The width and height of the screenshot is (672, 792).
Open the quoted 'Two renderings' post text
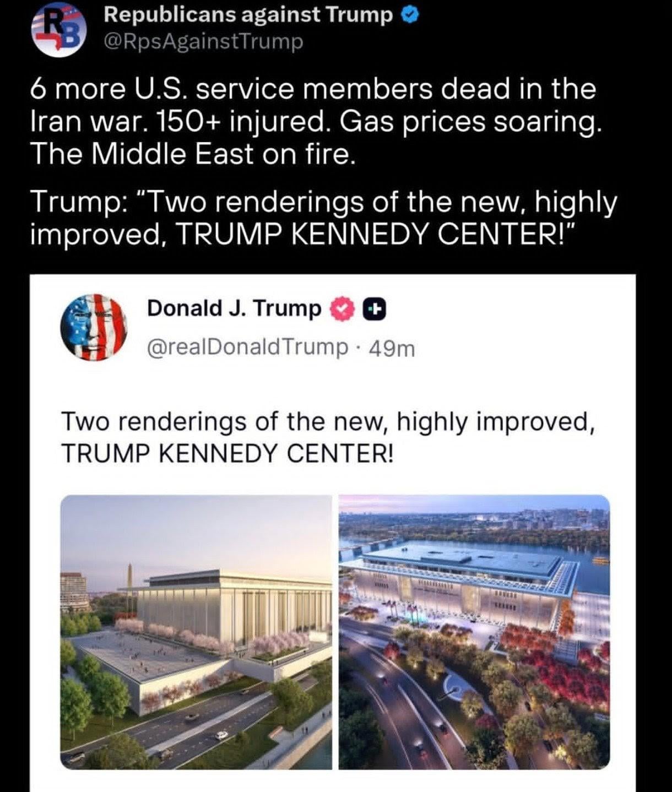point(328,438)
